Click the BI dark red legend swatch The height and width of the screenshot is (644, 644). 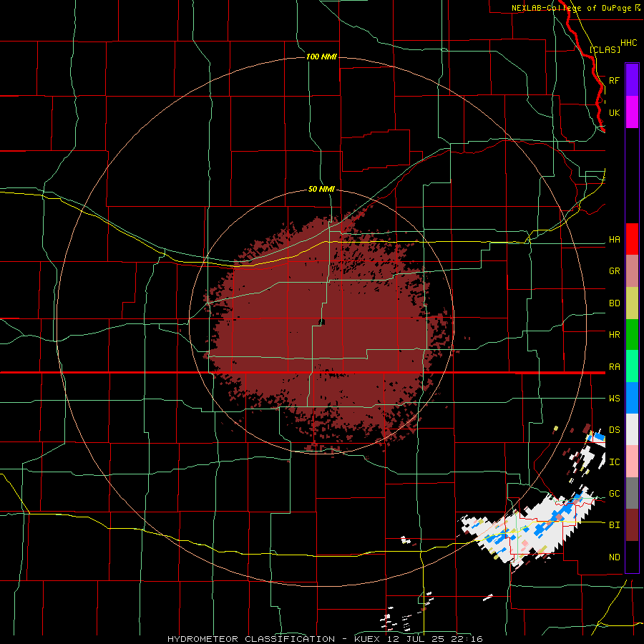pyautogui.click(x=632, y=525)
